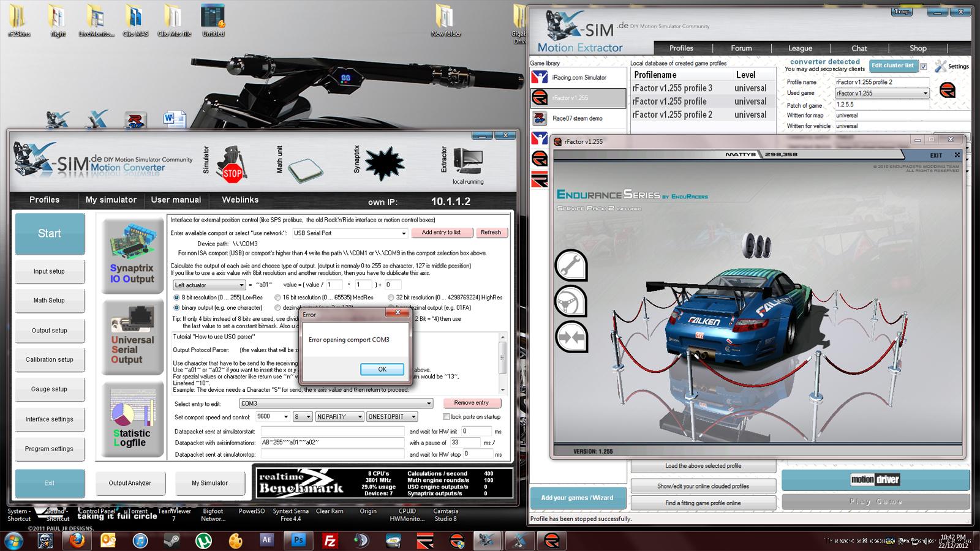
Task: Open the Universal Serial Output panel
Action: coord(132,337)
